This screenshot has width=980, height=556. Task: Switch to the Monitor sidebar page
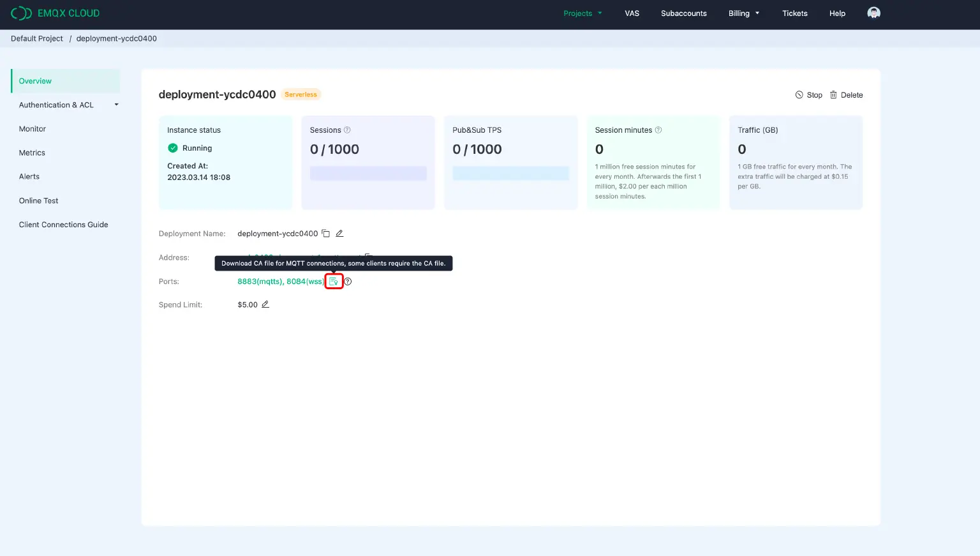(x=32, y=128)
